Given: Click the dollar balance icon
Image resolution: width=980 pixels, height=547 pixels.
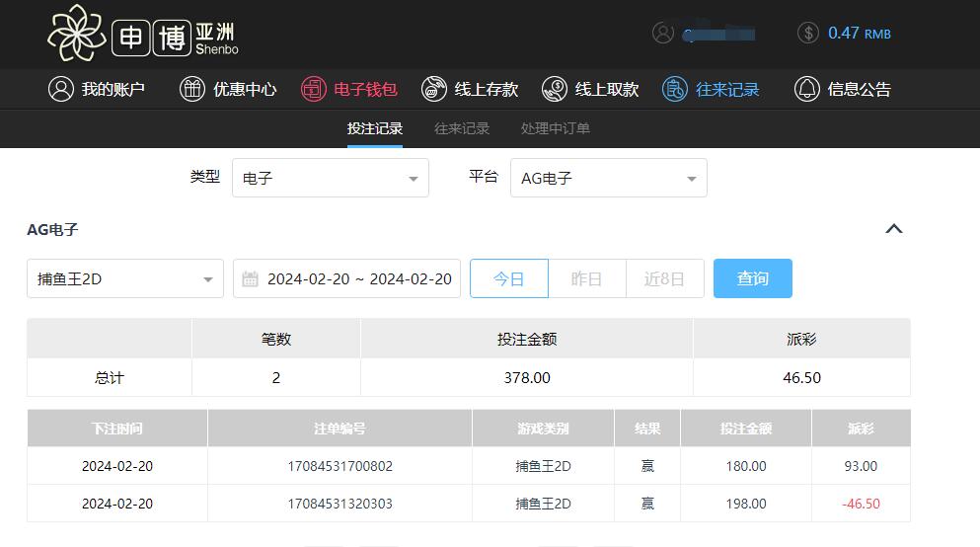Looking at the screenshot, I should click(807, 33).
